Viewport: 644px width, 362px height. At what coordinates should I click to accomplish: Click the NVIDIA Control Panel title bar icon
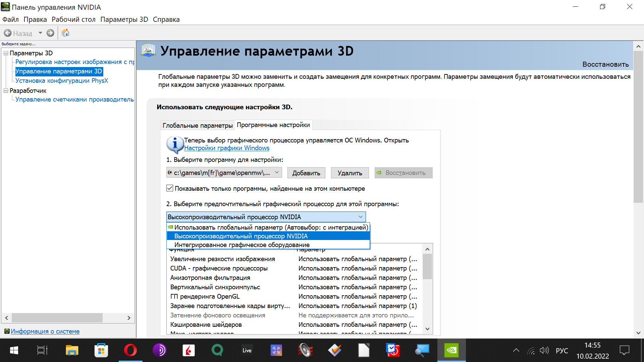[5, 7]
